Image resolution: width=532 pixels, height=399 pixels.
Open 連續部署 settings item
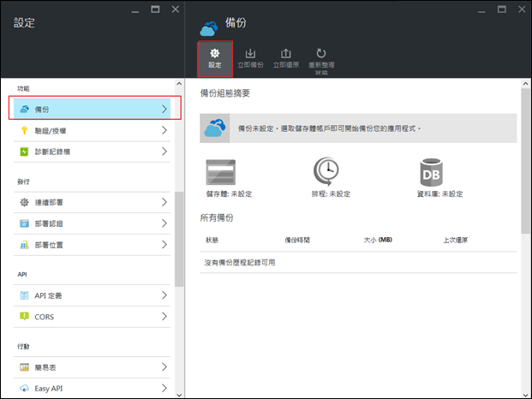pos(93,202)
